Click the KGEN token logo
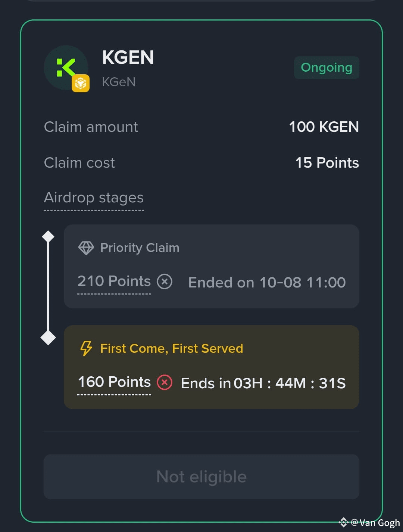The height and width of the screenshot is (532, 403). click(x=66, y=68)
